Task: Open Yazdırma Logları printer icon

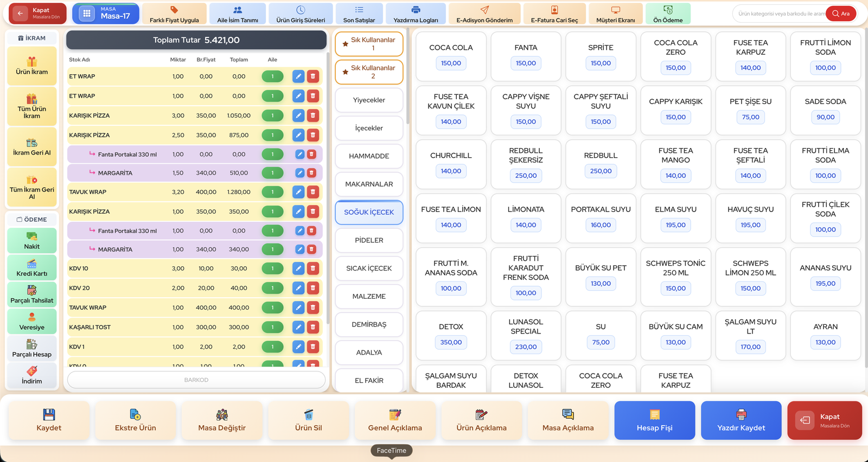Action: [416, 10]
